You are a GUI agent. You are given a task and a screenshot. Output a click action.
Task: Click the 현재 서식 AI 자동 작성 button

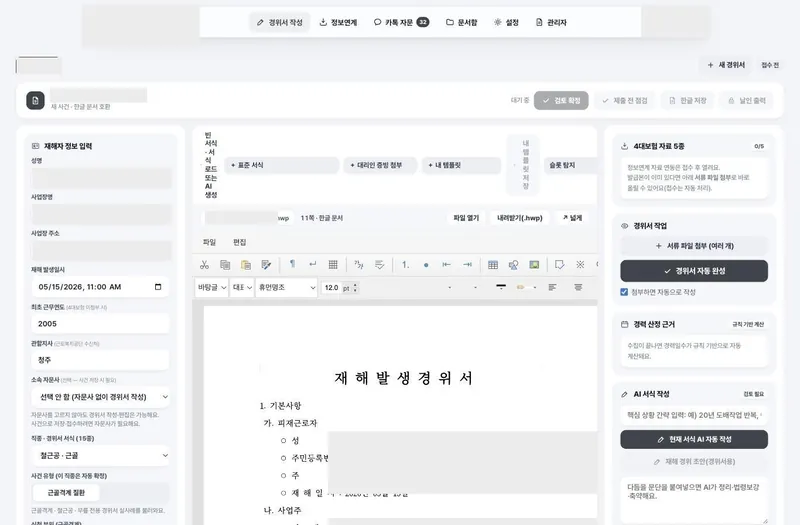pyautogui.click(x=694, y=439)
